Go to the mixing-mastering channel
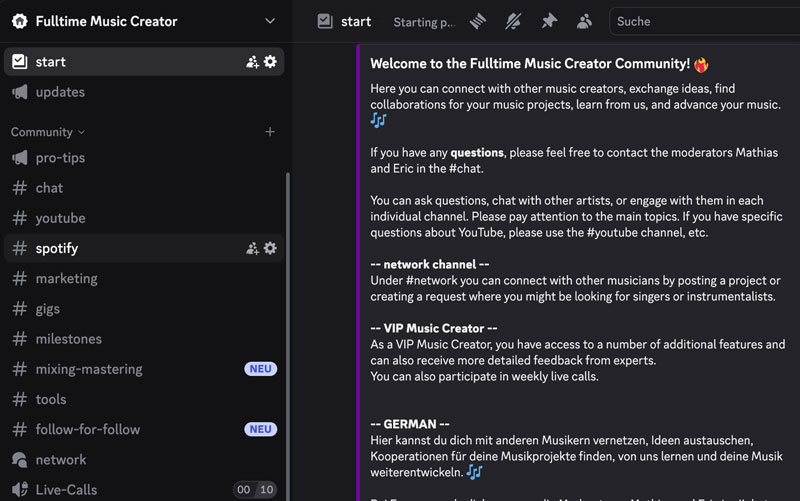The width and height of the screenshot is (800, 501). [89, 369]
